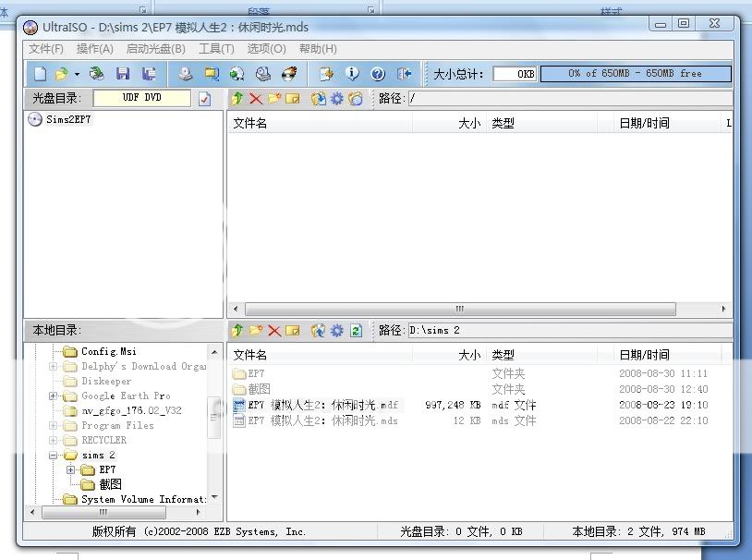Image resolution: width=752 pixels, height=560 pixels.
Task: Collapse the sims 2 folder tree node
Action: pyautogui.click(x=55, y=456)
